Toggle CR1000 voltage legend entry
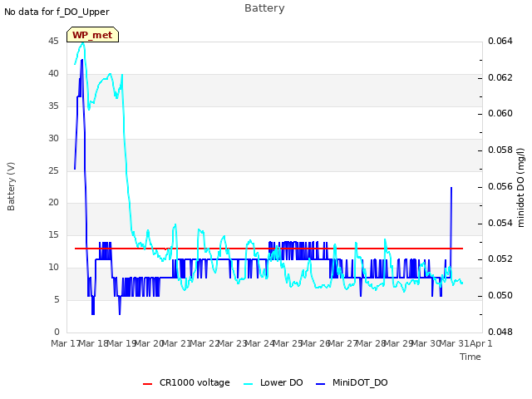532x399 pixels. pos(186,382)
